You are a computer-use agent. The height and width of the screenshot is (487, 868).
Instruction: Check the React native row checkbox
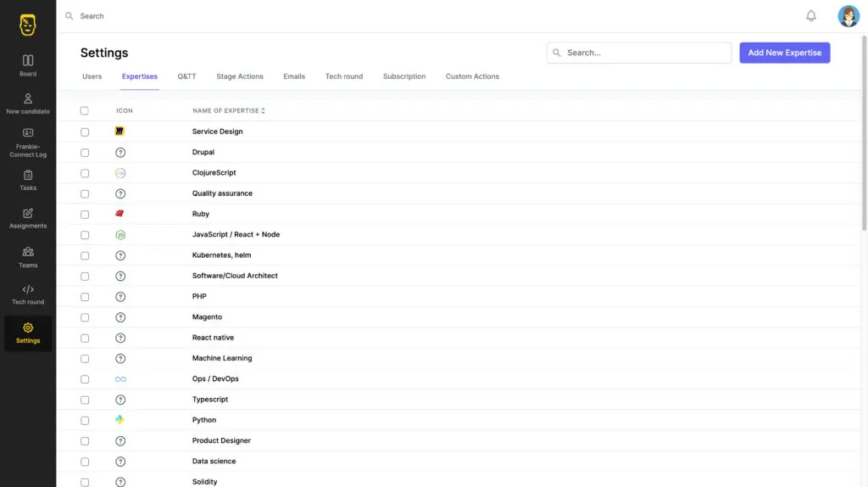(85, 338)
